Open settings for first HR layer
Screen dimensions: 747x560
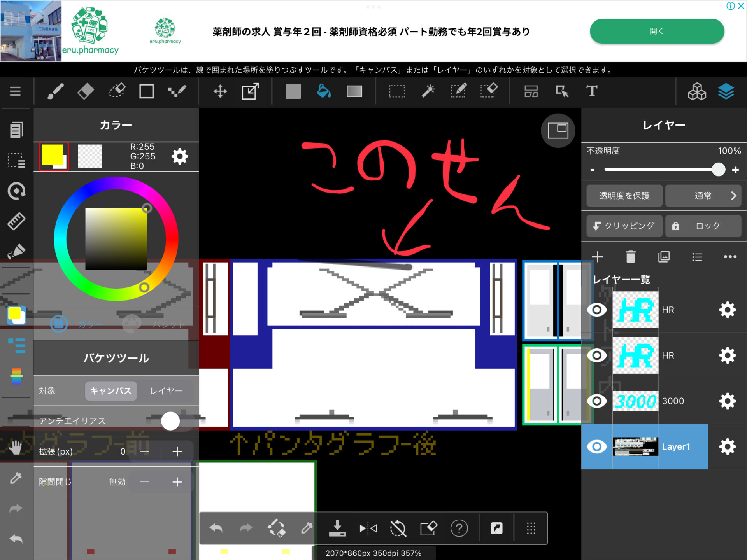727,310
